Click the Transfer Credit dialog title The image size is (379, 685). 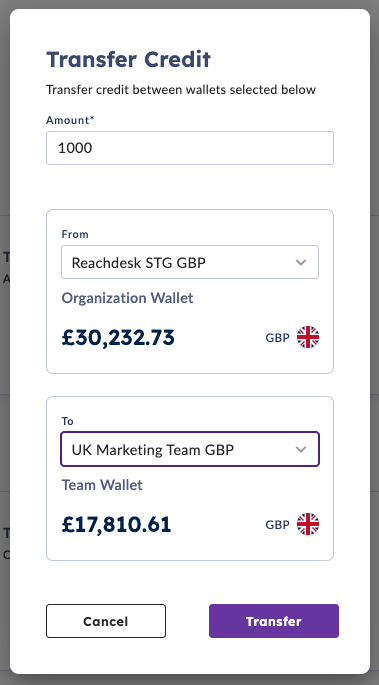128,59
